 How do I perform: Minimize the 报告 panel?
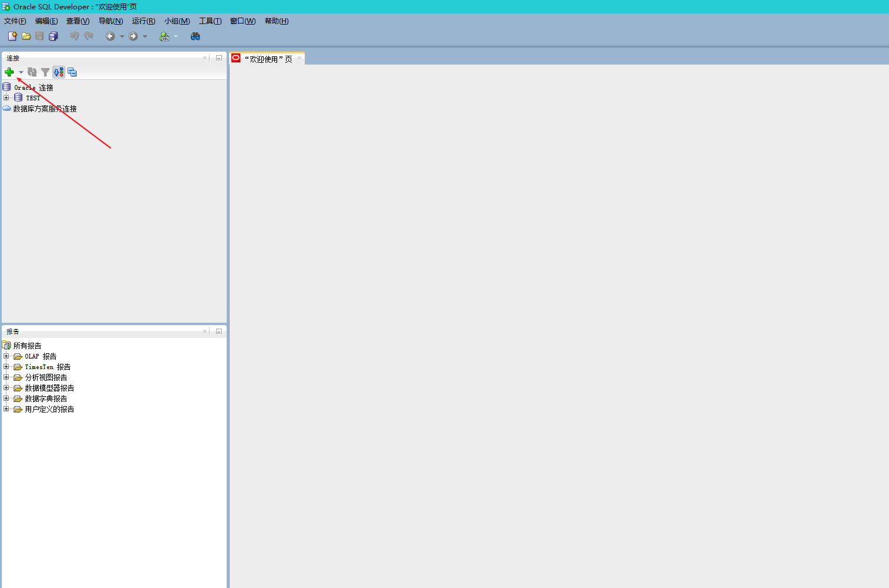(219, 331)
